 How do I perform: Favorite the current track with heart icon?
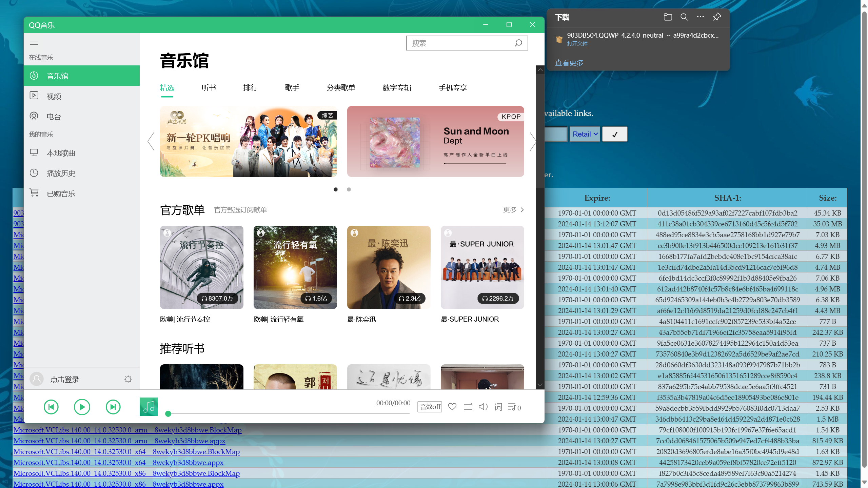point(452,406)
